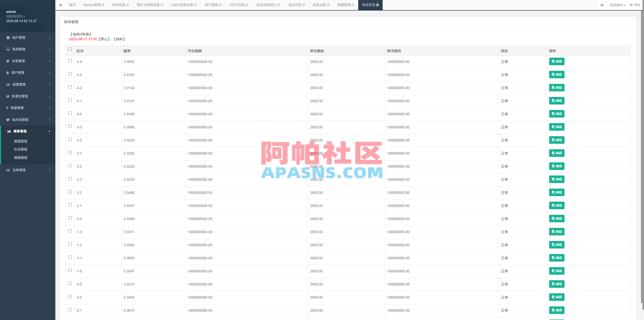Switch to the 首页 tab
Viewport: 644px width, 320px height.
(x=72, y=5)
